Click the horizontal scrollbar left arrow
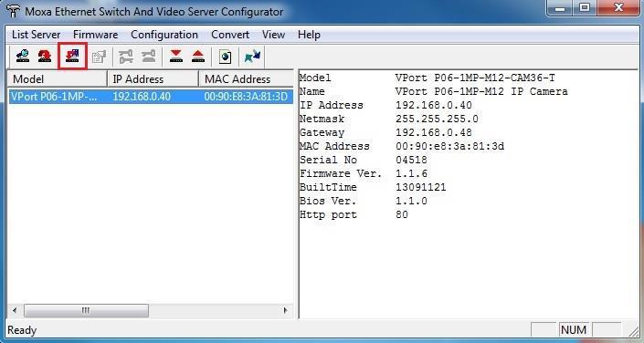 [15, 310]
